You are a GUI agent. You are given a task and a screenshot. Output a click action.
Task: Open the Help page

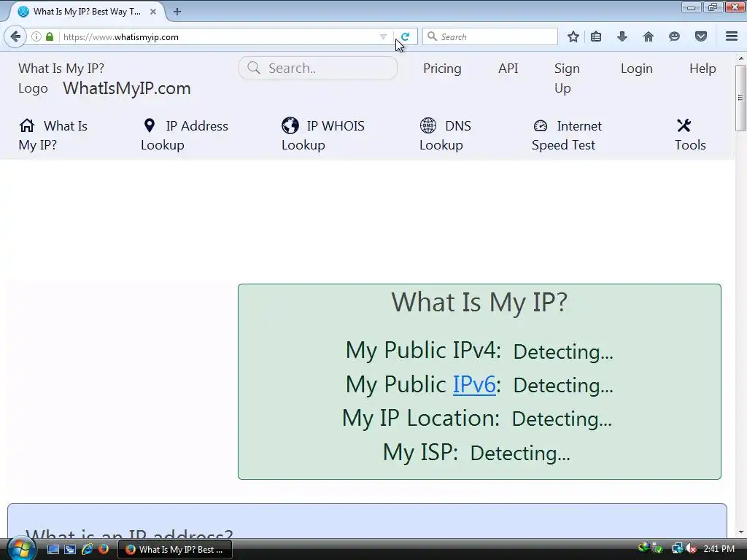pos(703,69)
